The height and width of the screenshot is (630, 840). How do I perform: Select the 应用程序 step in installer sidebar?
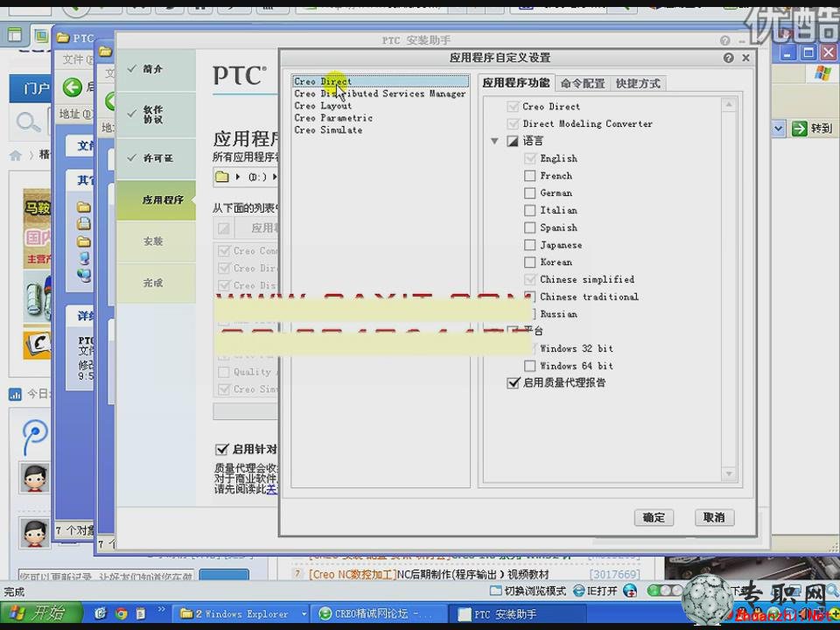(x=156, y=199)
